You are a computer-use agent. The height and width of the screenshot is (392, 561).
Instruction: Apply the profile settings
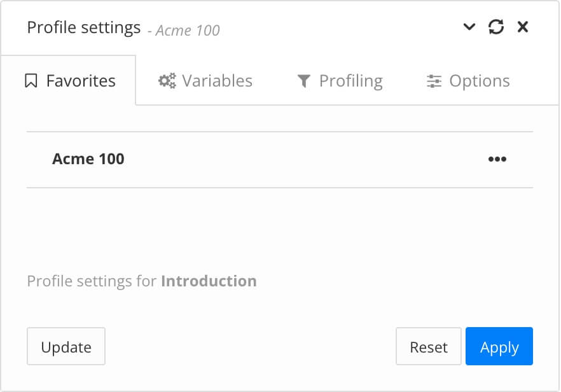coord(499,346)
